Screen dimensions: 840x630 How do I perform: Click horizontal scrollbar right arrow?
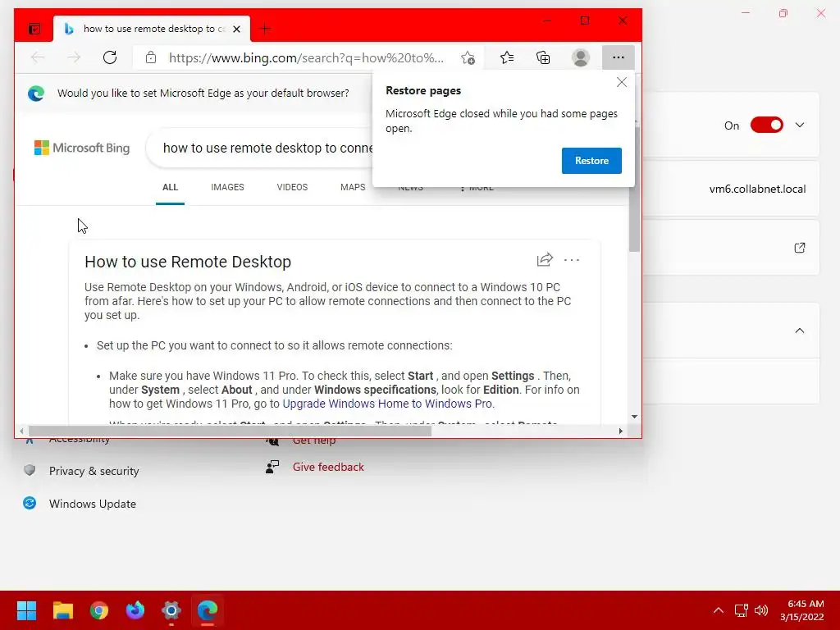(x=620, y=431)
